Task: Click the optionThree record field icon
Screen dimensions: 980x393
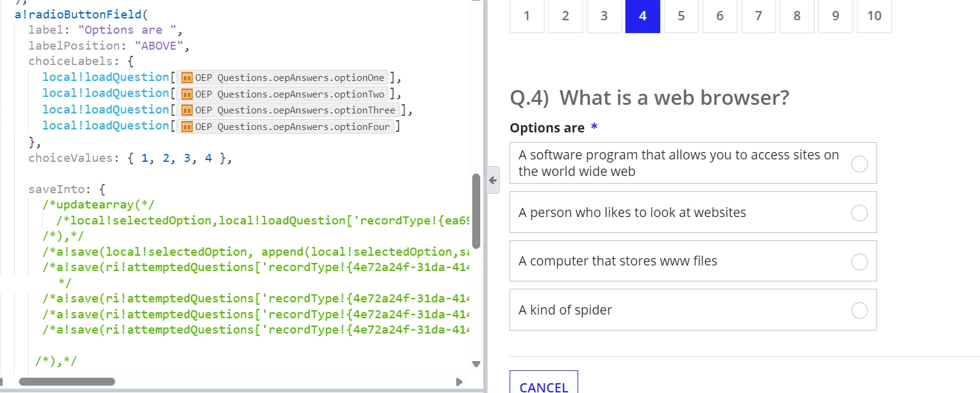Action: pyautogui.click(x=187, y=110)
